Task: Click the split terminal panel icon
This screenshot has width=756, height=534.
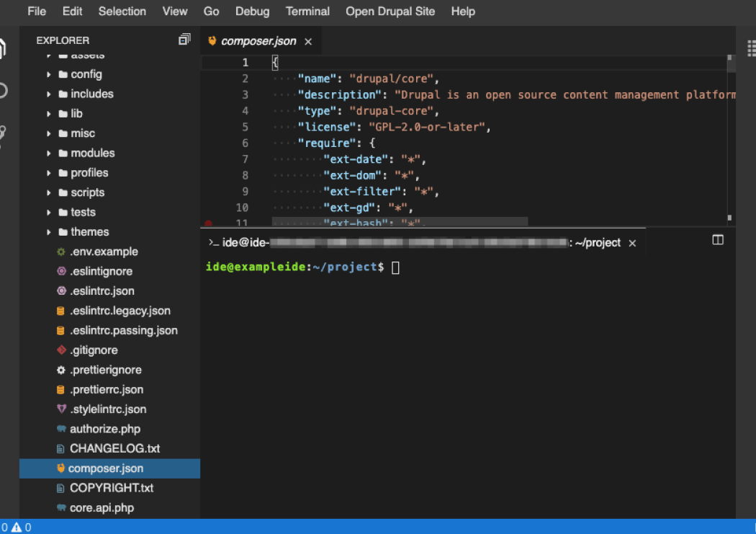Action: [x=718, y=240]
